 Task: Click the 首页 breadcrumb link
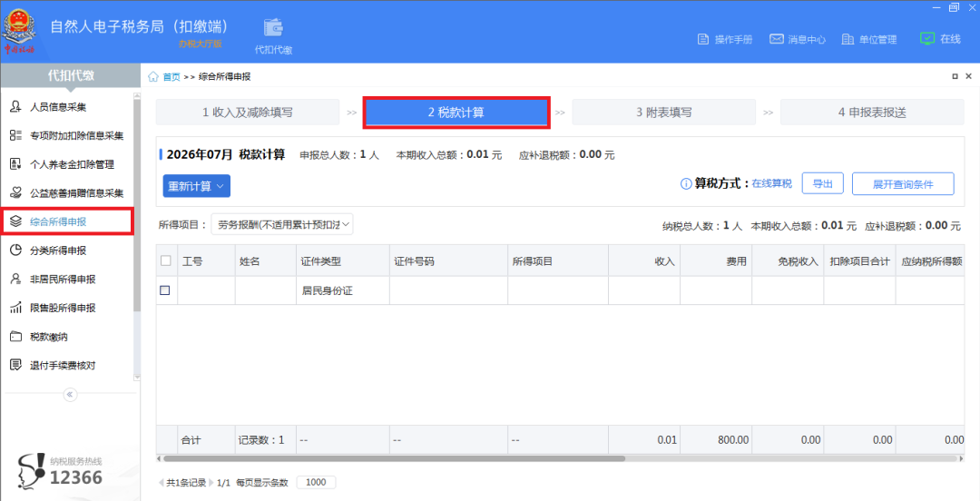(x=171, y=76)
